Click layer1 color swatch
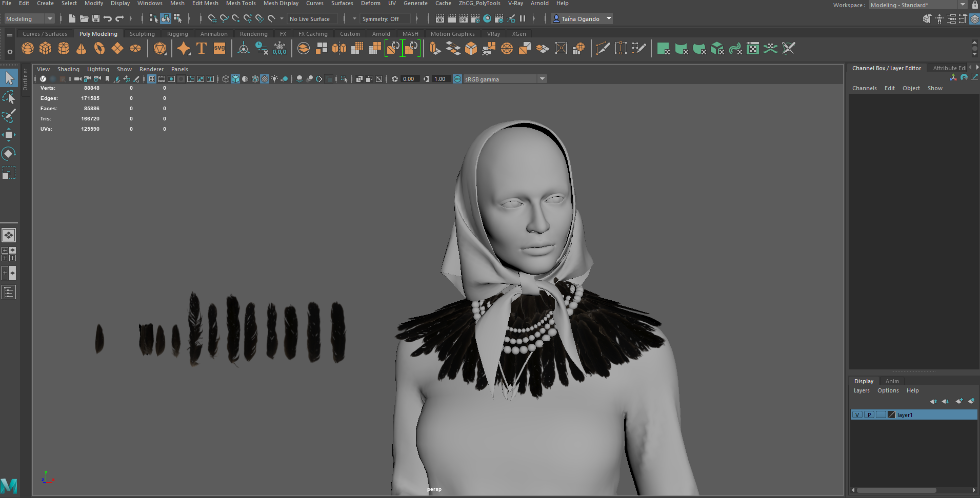Screen dimensions: 980x498 tap(891, 415)
